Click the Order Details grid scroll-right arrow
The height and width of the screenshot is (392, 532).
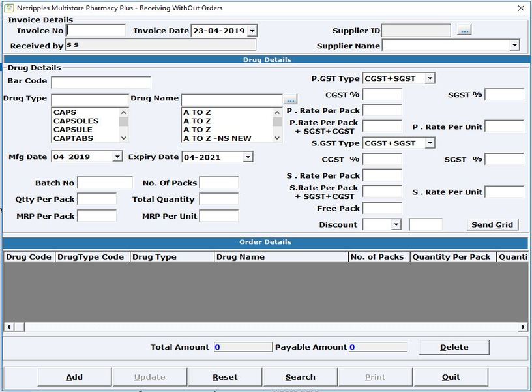523,327
